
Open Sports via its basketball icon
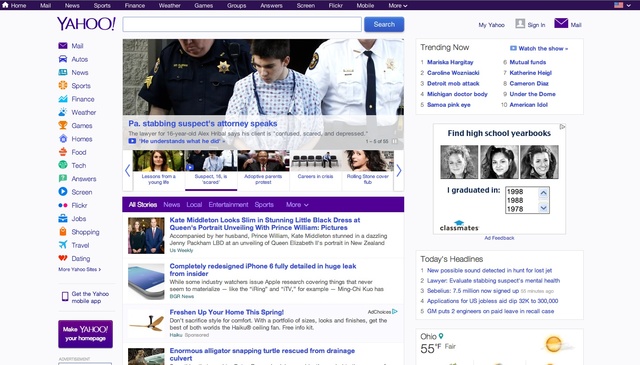click(x=63, y=85)
